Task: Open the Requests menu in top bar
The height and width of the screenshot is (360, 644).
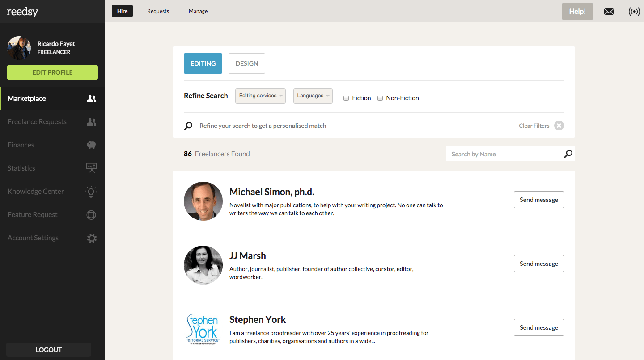Action: (158, 11)
